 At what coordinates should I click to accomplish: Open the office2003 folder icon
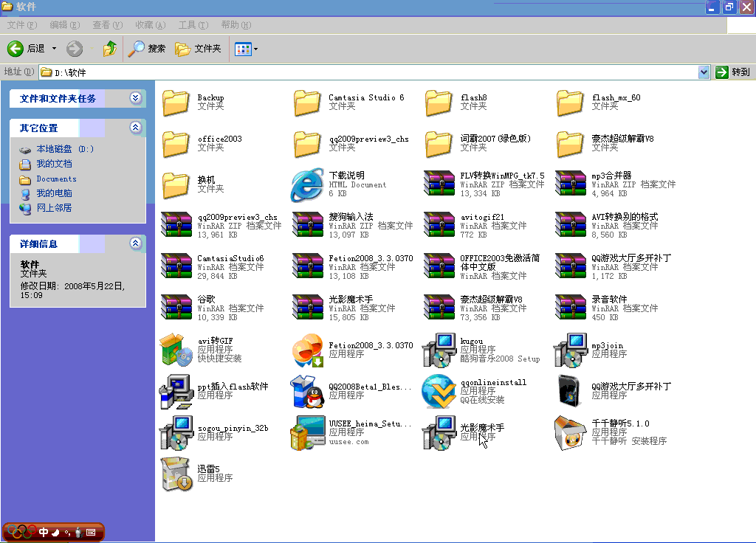(176, 144)
